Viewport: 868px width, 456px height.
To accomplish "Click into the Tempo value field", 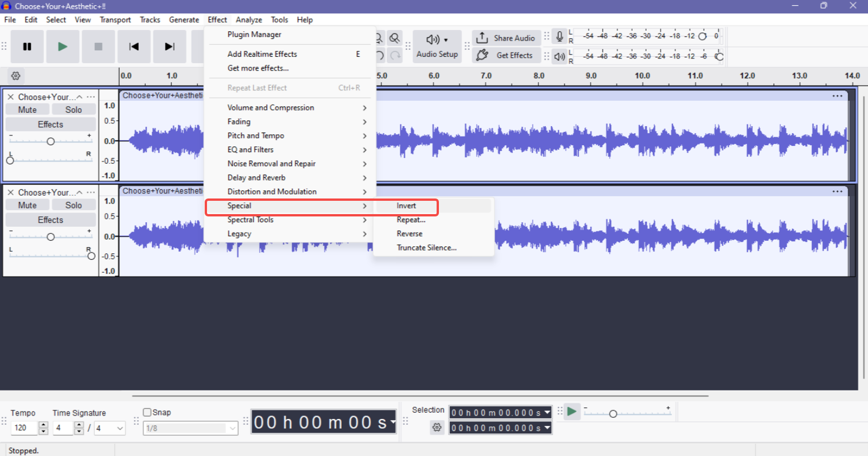I will pos(24,428).
